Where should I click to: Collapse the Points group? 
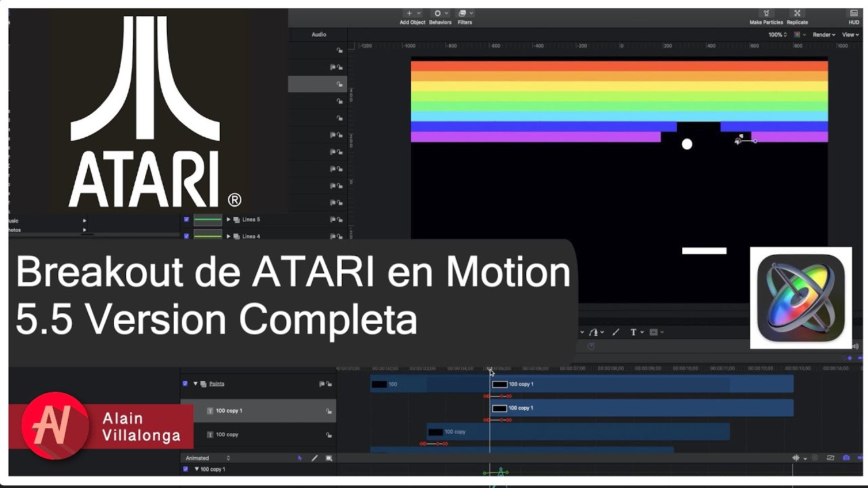[196, 384]
